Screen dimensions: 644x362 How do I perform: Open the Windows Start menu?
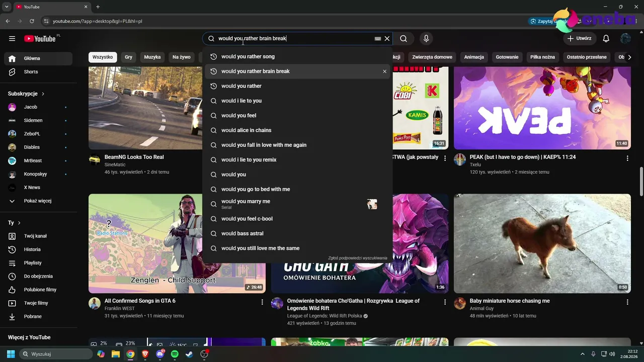tap(11, 354)
